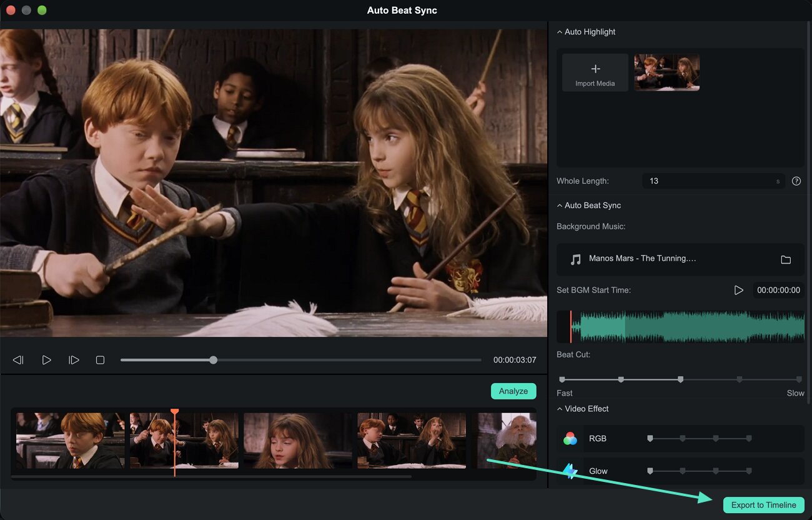Collapse the Video Effect section
The height and width of the screenshot is (520, 812).
point(560,409)
